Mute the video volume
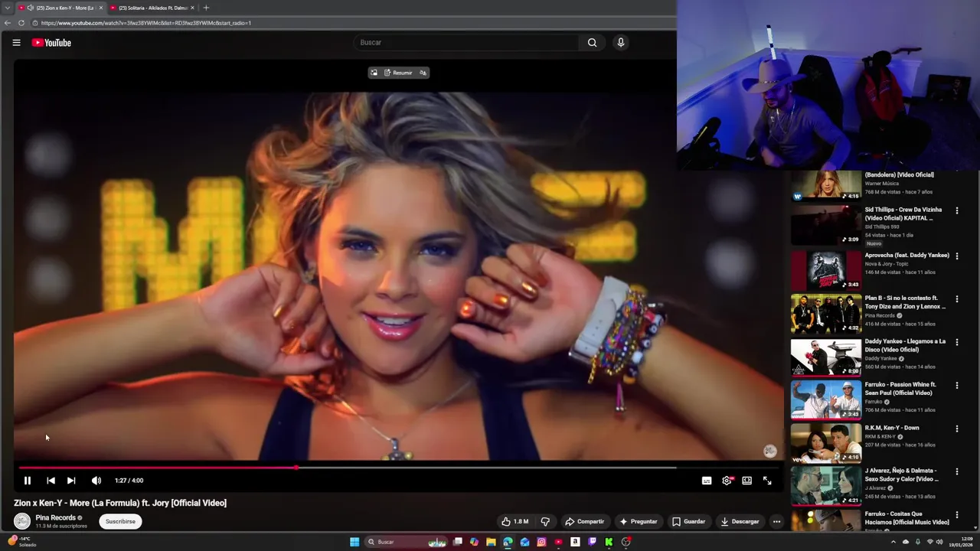This screenshot has width=980, height=551. 96,481
